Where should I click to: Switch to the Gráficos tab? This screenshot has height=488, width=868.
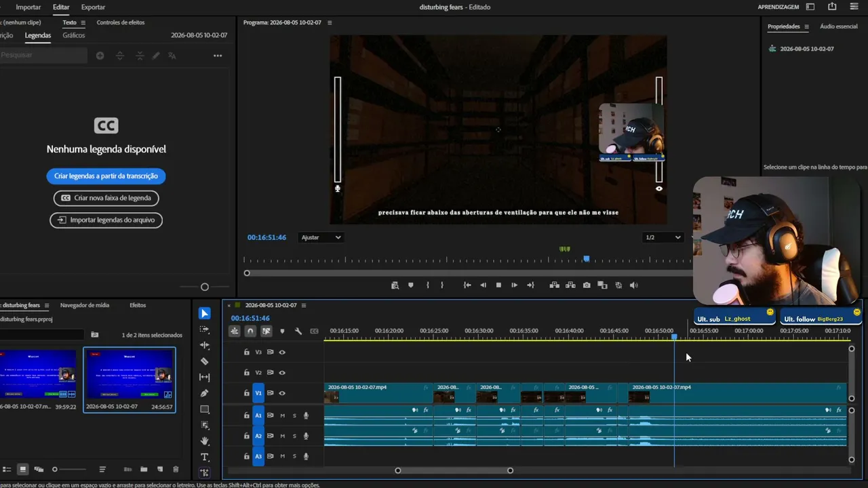74,35
